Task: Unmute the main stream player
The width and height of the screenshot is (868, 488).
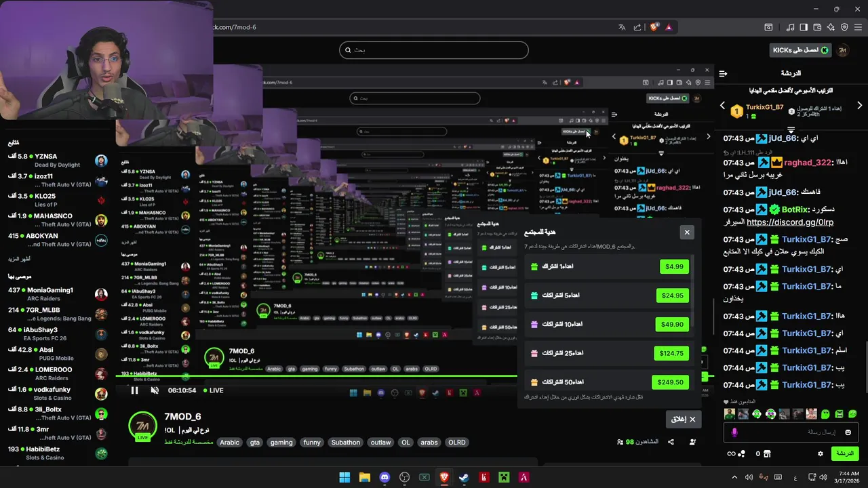Action: (155, 390)
